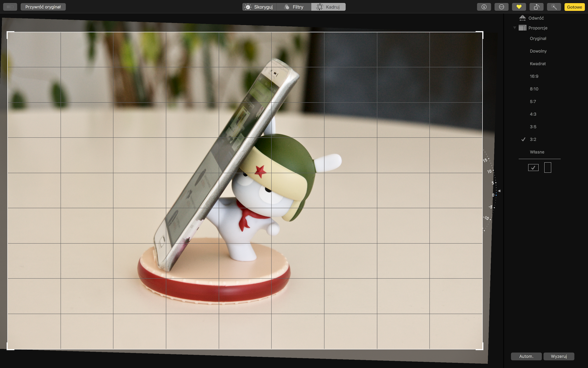Image resolution: width=588 pixels, height=368 pixels.
Task: Select the checked 3:2 aspect ratio
Action: pyautogui.click(x=533, y=139)
